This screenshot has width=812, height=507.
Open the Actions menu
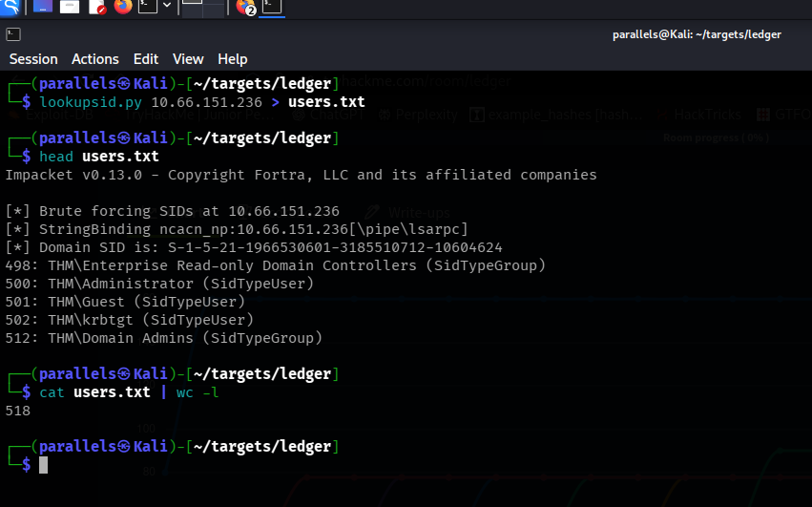point(95,59)
